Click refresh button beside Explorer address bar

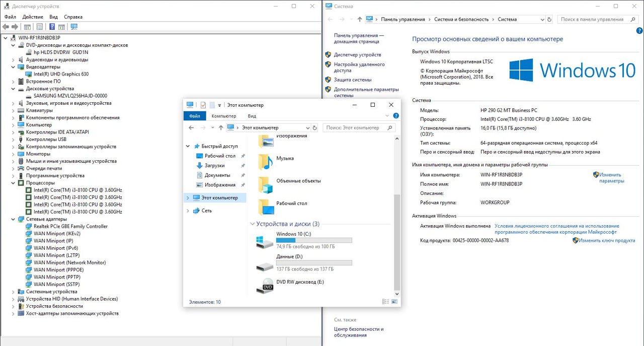pos(315,128)
